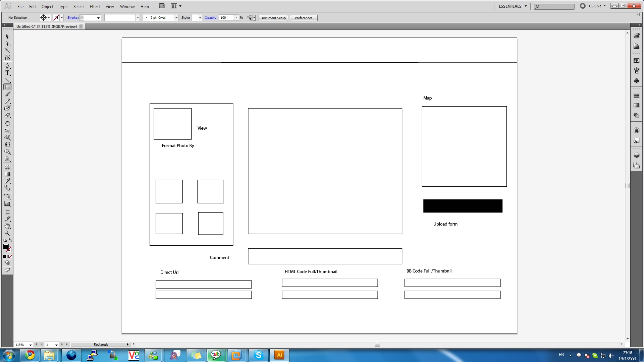Open the Effect menu
The width and height of the screenshot is (644, 362).
tap(95, 6)
